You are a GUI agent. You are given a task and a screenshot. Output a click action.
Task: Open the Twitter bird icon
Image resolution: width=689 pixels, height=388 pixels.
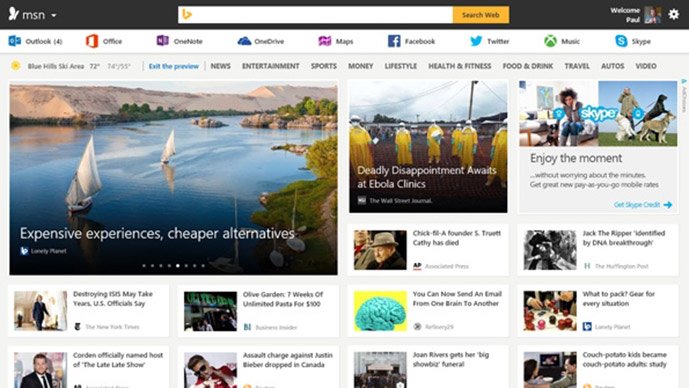(x=476, y=41)
